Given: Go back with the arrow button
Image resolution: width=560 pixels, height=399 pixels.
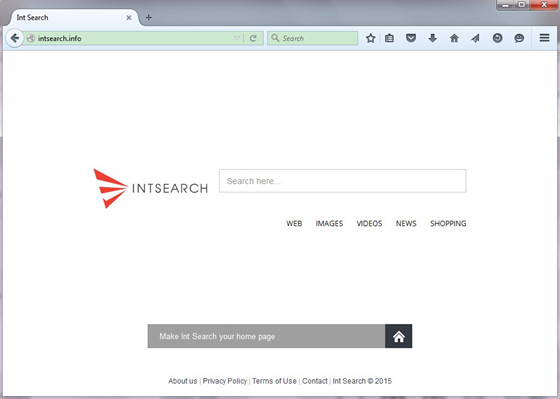Looking at the screenshot, I should click(15, 38).
